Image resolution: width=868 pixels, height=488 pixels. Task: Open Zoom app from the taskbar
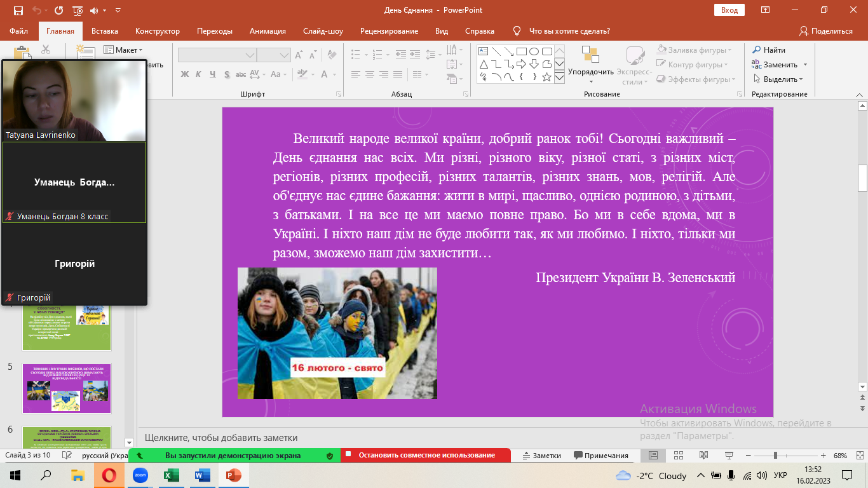coord(140,475)
